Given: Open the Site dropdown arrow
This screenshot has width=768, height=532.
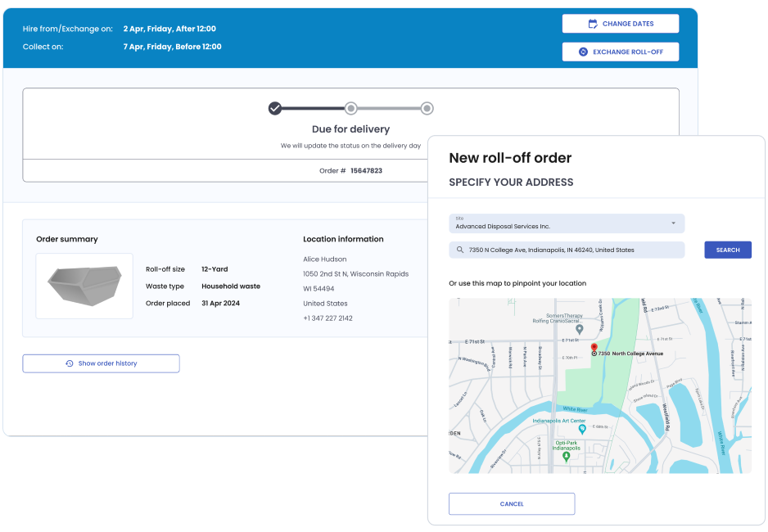Looking at the screenshot, I should (x=673, y=223).
